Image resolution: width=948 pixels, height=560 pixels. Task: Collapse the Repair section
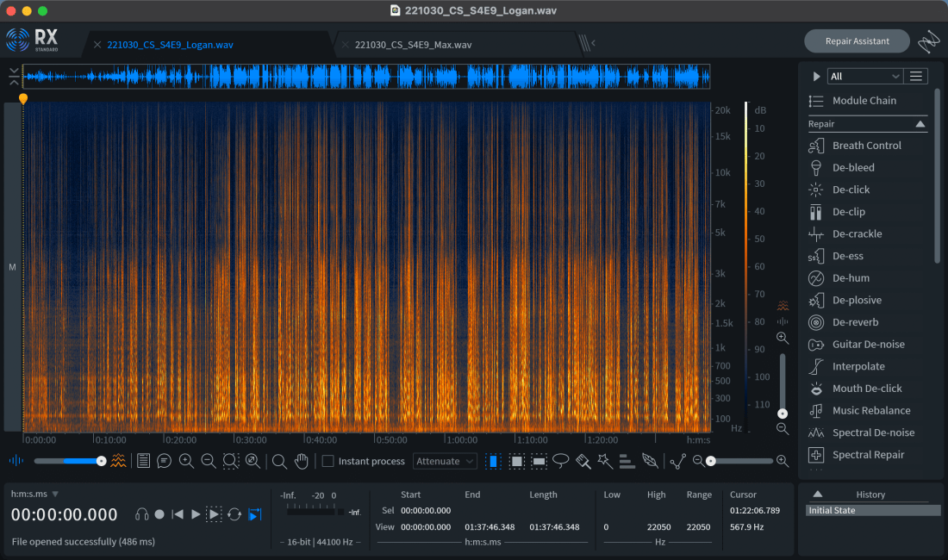click(x=920, y=124)
